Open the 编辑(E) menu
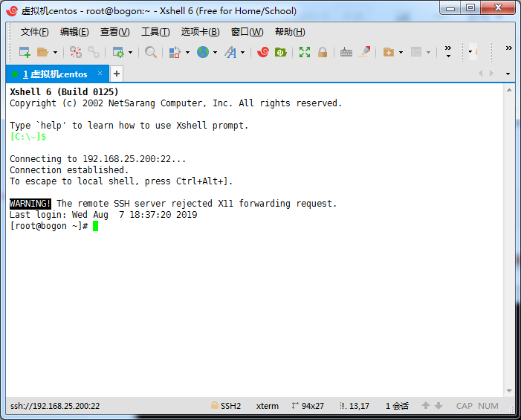 click(74, 32)
